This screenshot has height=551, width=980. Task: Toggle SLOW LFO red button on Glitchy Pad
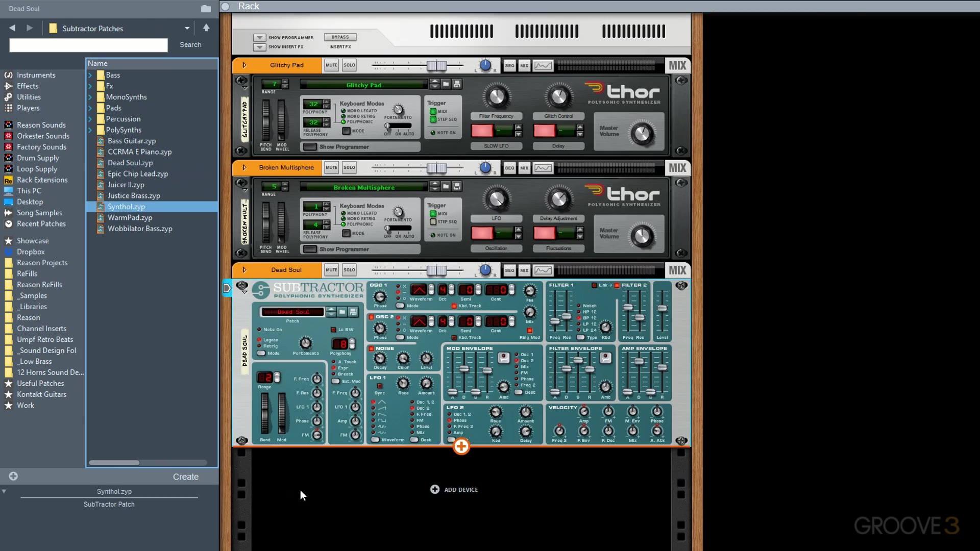pyautogui.click(x=482, y=131)
